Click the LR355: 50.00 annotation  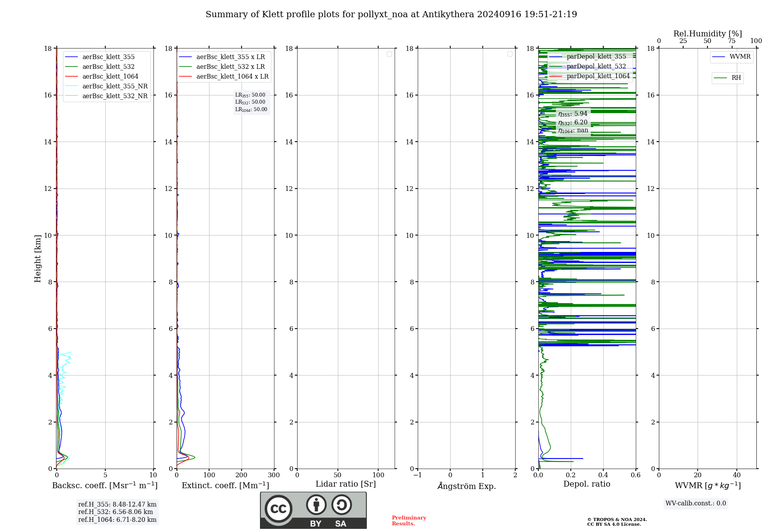click(250, 95)
